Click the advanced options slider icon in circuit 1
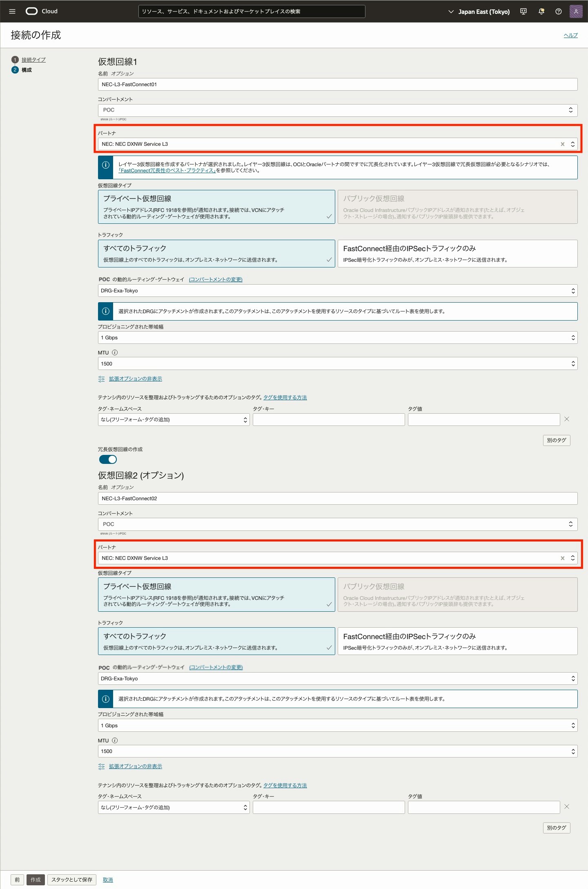 pos(101,379)
